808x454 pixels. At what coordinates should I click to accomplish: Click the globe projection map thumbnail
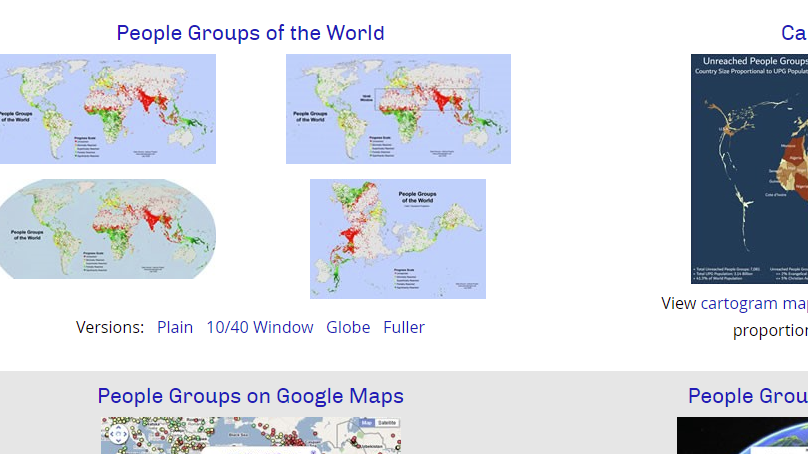click(108, 229)
